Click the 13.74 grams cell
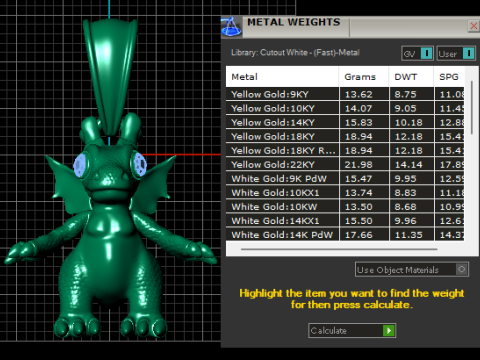Viewport: 480px width, 360px height. click(364, 193)
